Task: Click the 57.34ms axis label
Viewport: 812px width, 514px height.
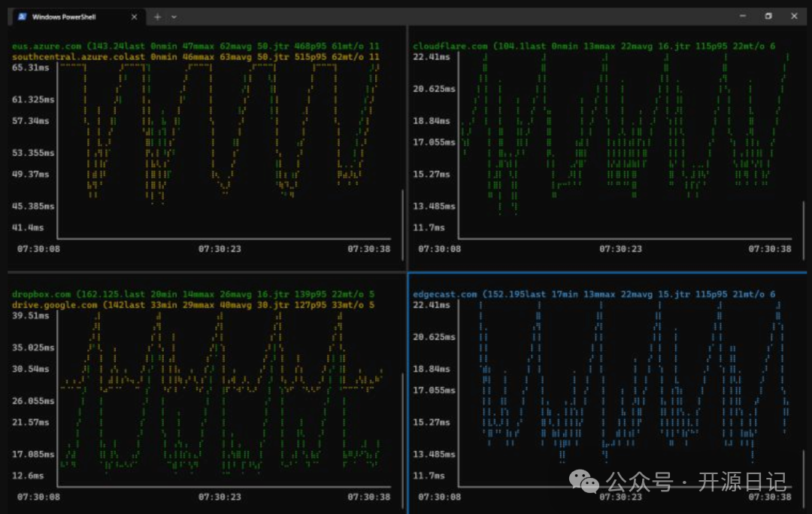Action: (31, 120)
